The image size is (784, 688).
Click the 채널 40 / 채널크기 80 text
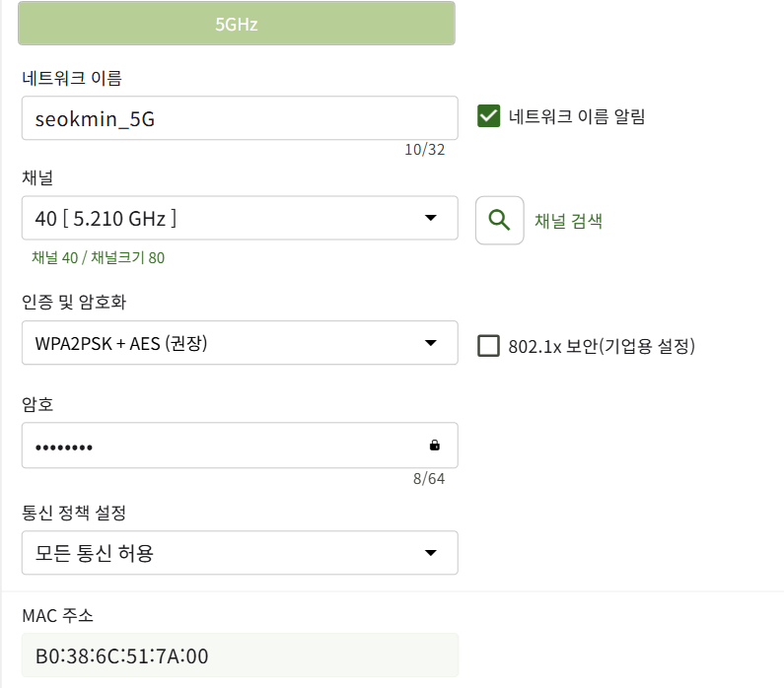pyautogui.click(x=98, y=258)
